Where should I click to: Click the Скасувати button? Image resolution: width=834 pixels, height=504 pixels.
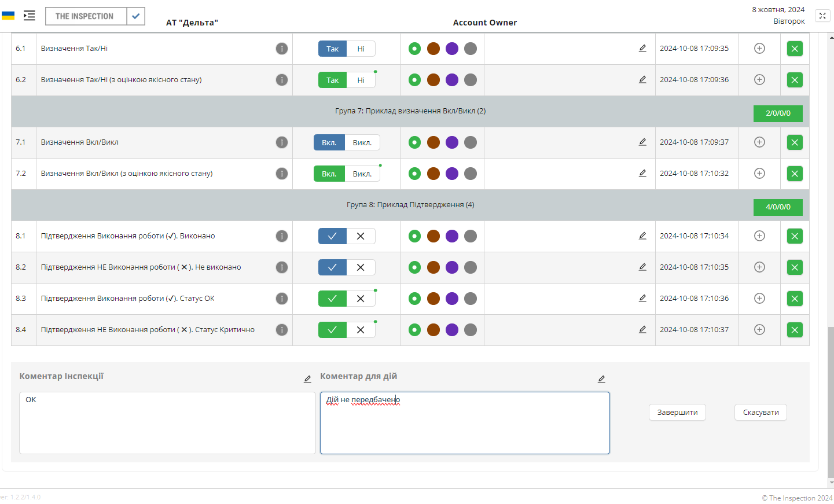(760, 413)
